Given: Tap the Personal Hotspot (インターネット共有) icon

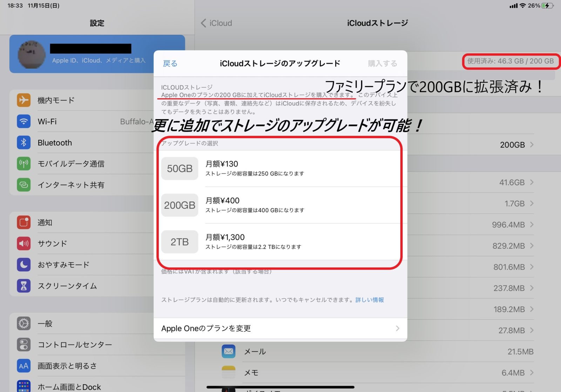Looking at the screenshot, I should point(23,184).
